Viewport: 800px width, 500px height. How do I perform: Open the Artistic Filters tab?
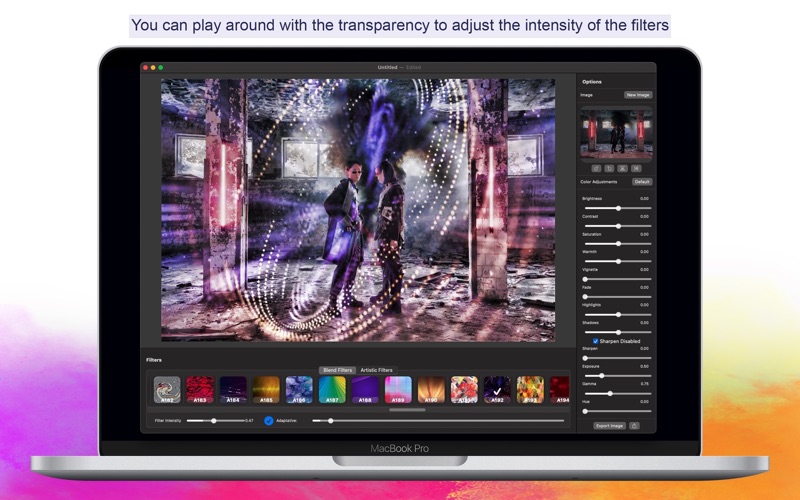point(377,370)
